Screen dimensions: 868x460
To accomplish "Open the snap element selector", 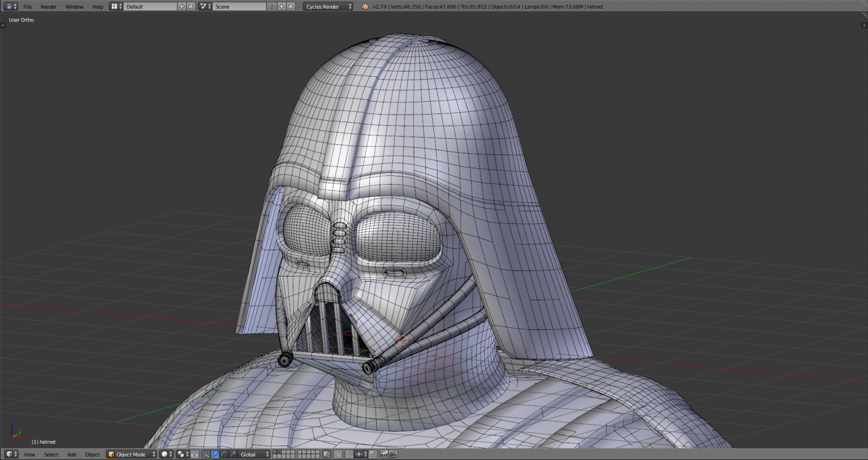I will tap(361, 454).
